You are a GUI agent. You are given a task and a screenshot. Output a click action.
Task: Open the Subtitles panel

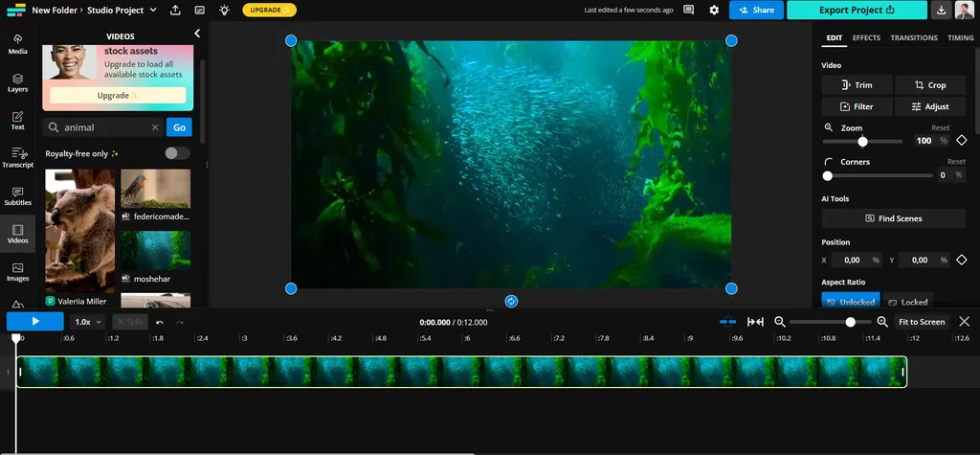click(17, 196)
